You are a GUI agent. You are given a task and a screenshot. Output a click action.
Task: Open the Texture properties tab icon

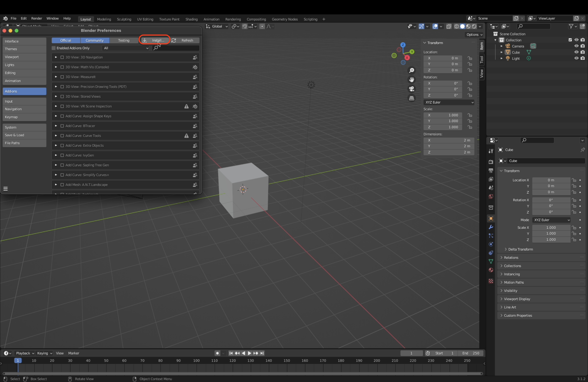(x=491, y=281)
